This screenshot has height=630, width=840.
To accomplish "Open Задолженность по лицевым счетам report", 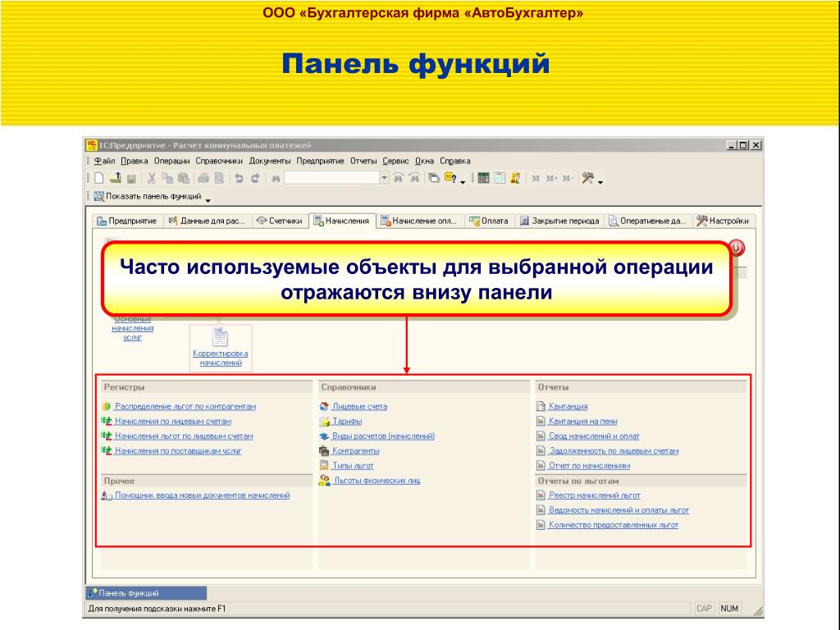I will [613, 450].
